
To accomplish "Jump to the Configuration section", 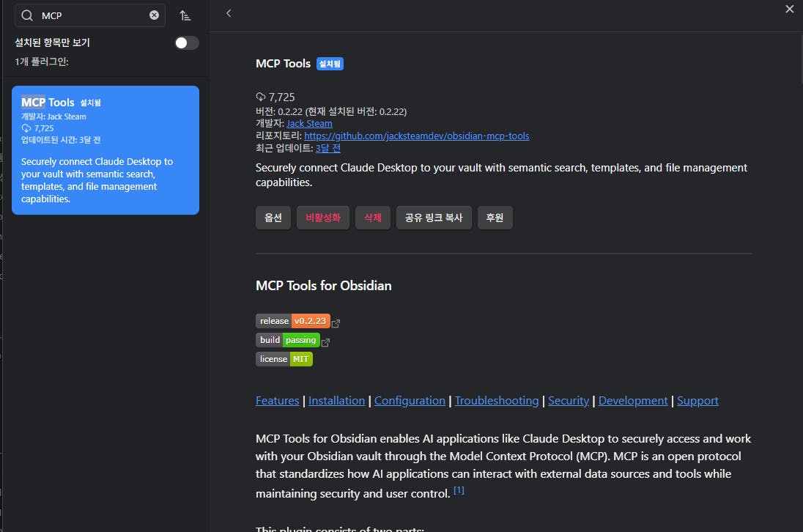I will (410, 400).
